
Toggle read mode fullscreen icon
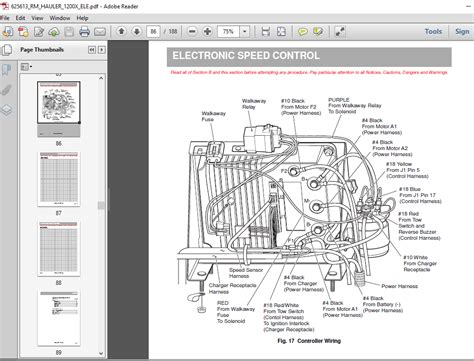[x=340, y=32]
